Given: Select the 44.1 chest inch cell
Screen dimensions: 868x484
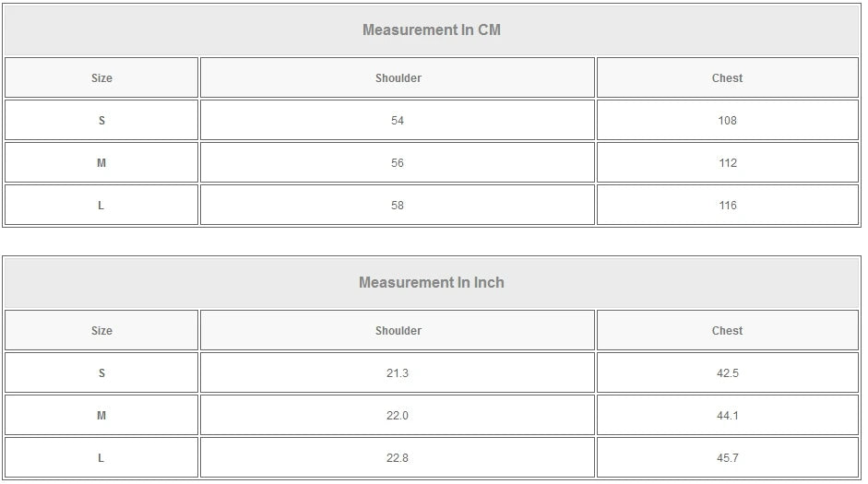Looking at the screenshot, I should (727, 416).
